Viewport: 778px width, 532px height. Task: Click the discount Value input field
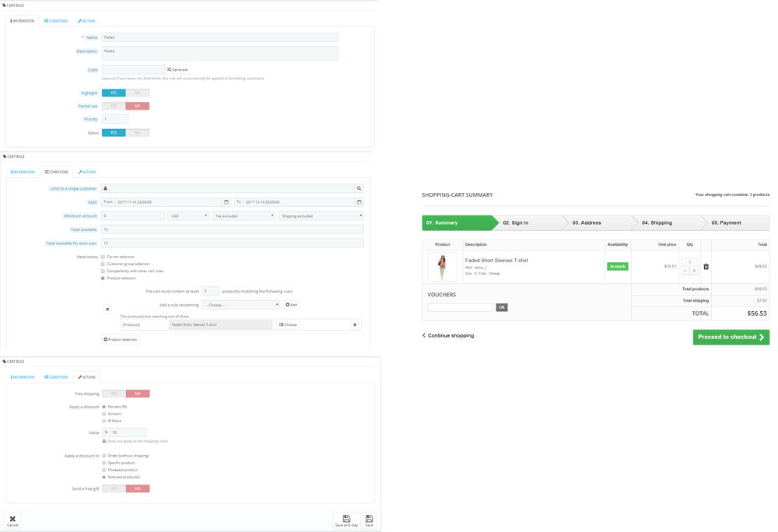coord(128,432)
